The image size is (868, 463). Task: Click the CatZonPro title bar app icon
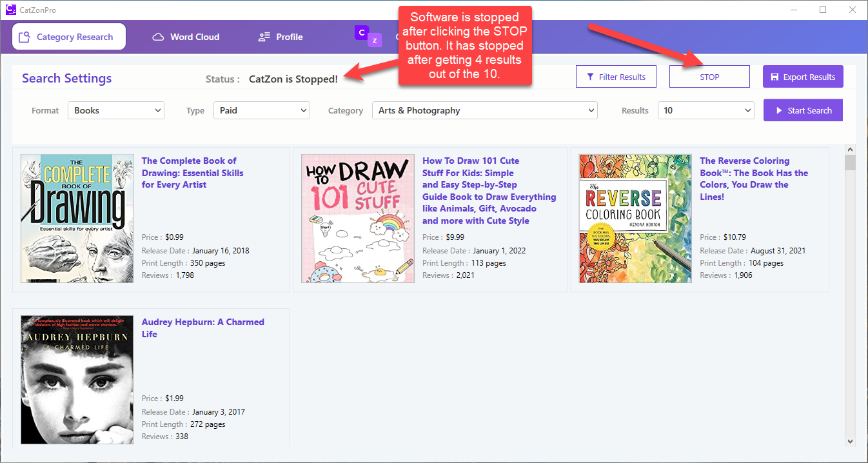(11, 10)
